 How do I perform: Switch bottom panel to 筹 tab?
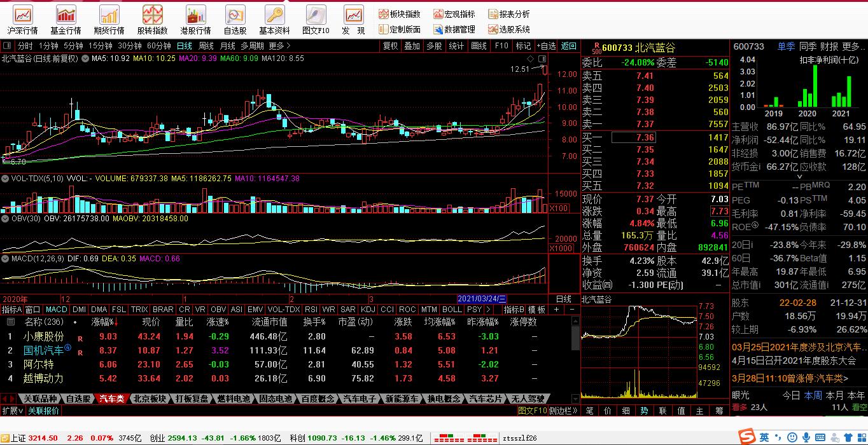718,411
